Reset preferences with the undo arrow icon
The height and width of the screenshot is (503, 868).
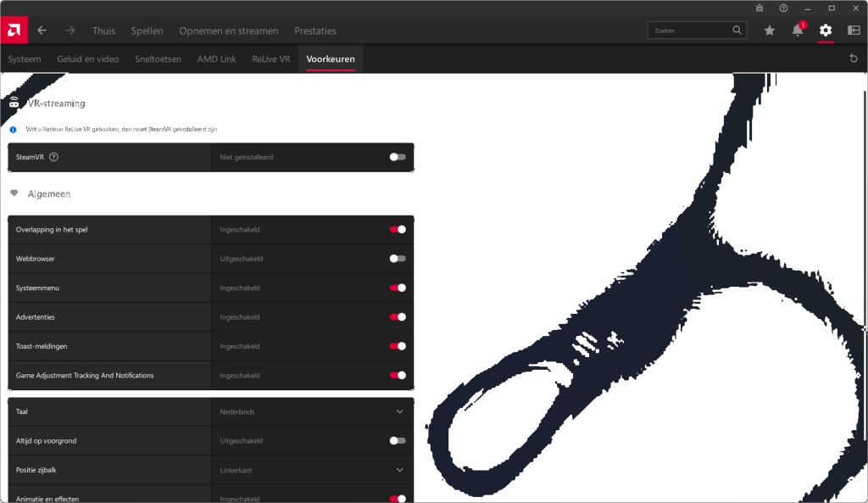(x=853, y=59)
